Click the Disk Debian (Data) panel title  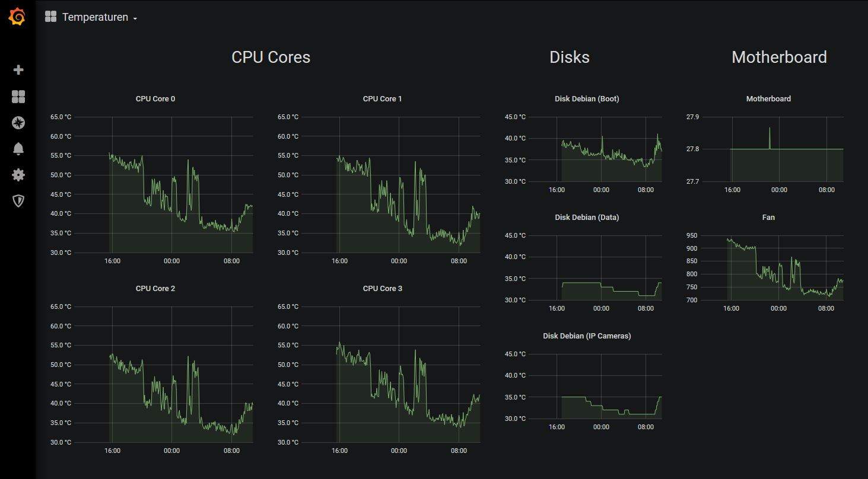click(x=587, y=218)
